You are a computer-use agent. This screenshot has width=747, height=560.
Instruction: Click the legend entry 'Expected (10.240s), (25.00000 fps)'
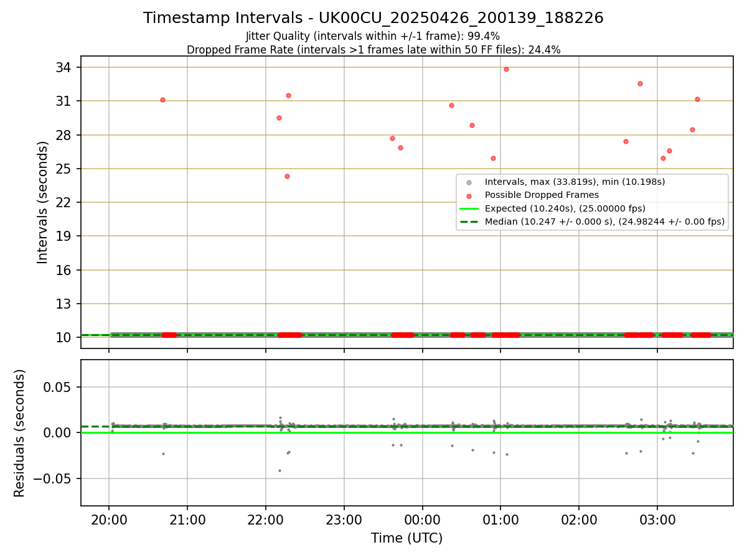click(x=565, y=208)
